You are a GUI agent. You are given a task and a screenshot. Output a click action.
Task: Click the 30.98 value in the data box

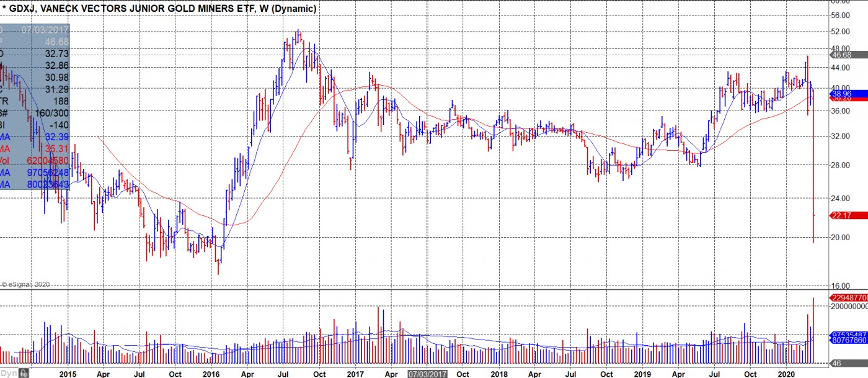coord(55,78)
